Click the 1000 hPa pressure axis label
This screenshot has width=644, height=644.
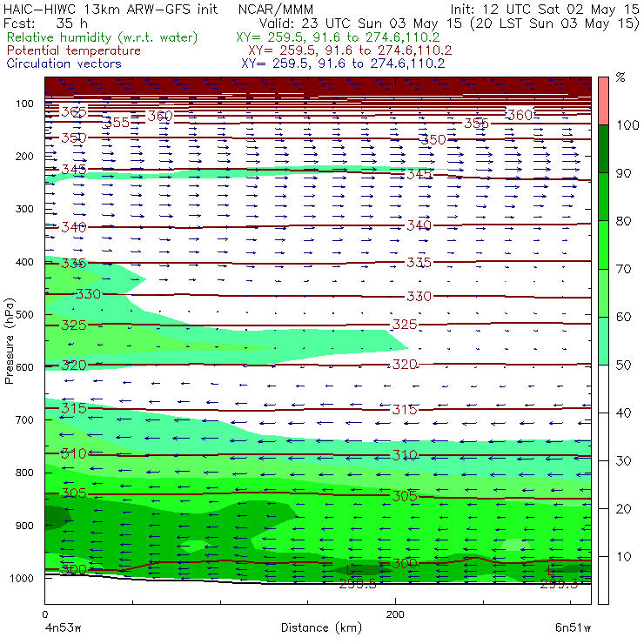[22, 578]
